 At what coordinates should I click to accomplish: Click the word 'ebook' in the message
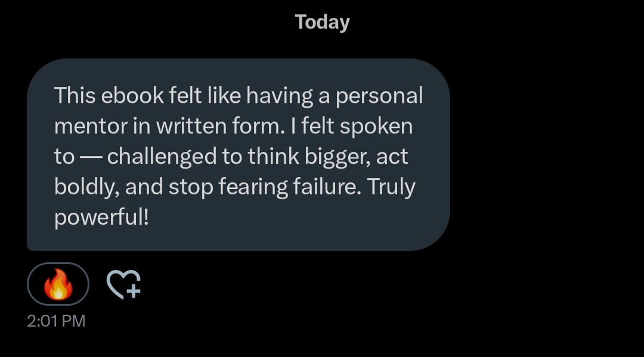point(123,95)
